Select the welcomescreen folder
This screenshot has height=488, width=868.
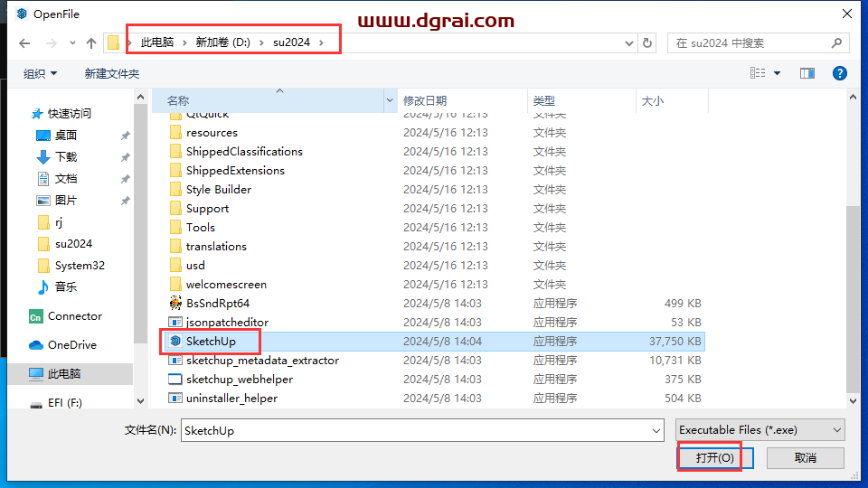tap(226, 285)
